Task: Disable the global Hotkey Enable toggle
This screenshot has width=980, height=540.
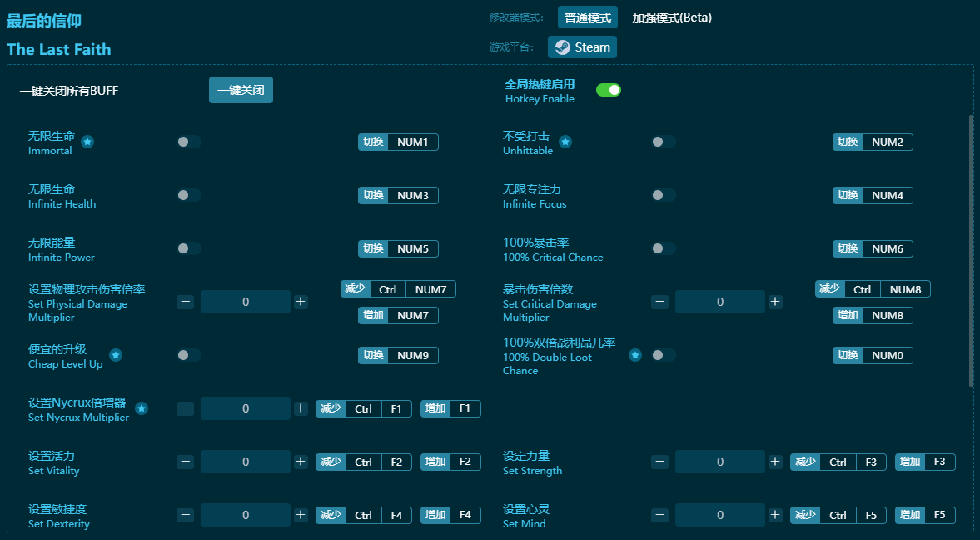Action: [x=609, y=90]
